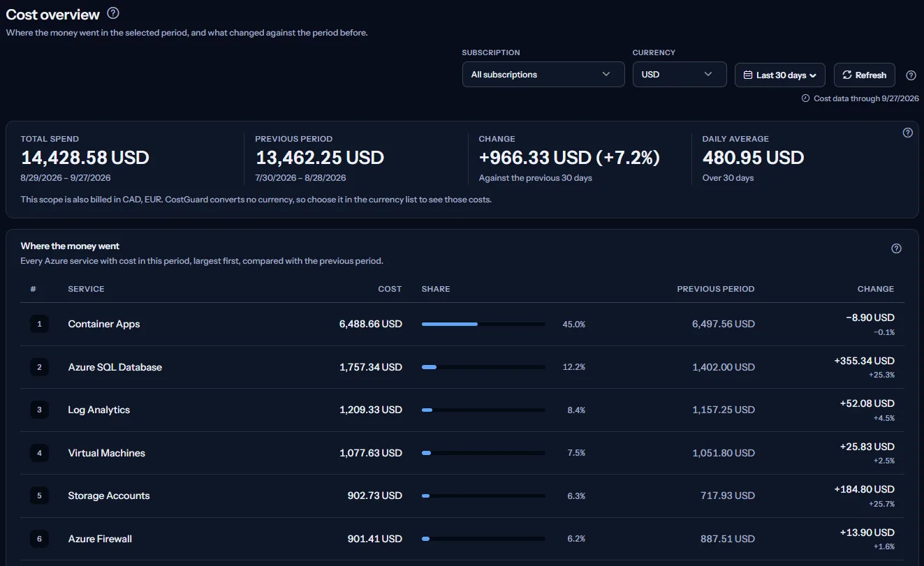This screenshot has width=924, height=566.
Task: Click the Refresh button
Action: click(864, 75)
